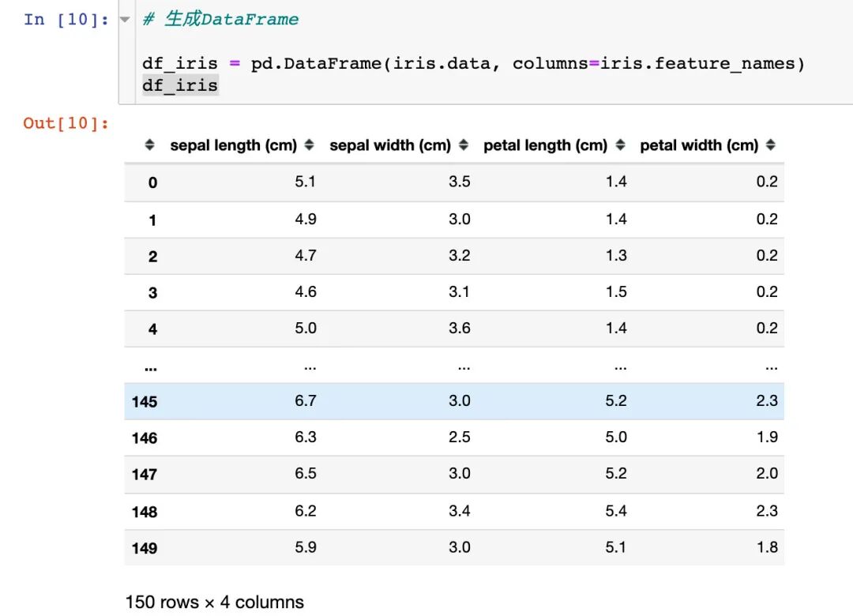853x616 pixels.
Task: Click cell value 5.4 in row 148
Action: click(x=616, y=510)
